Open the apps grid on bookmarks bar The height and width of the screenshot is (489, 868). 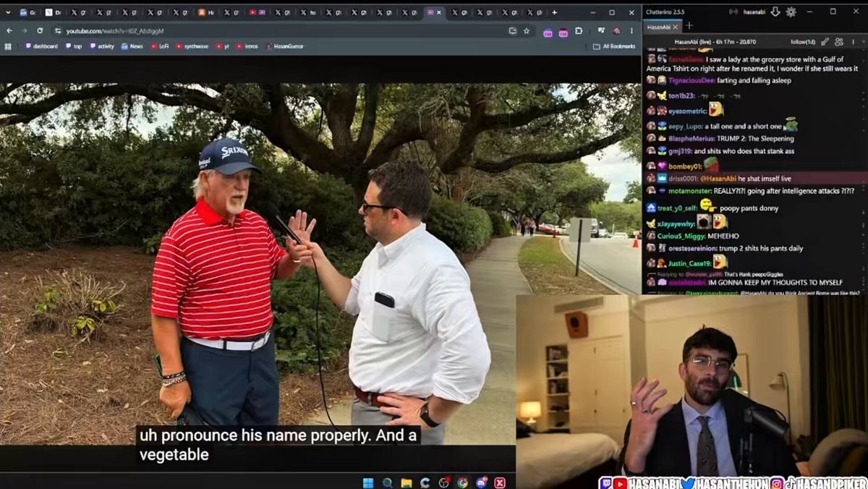(x=8, y=46)
